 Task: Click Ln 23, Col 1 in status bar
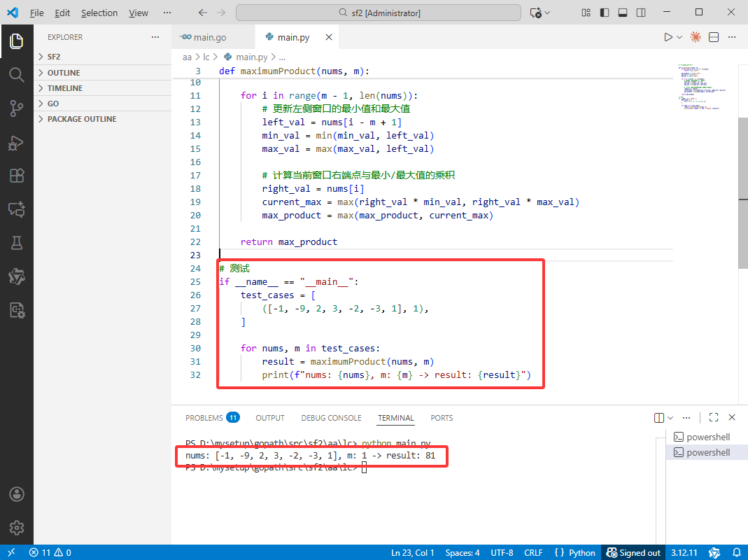(x=413, y=552)
